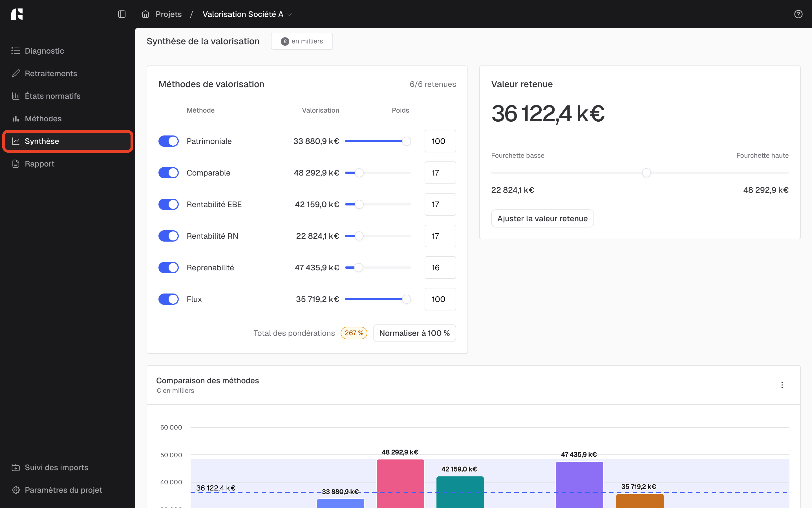Click the 36 122,4 k€ retained value
The height and width of the screenshot is (508, 812).
pyautogui.click(x=548, y=113)
